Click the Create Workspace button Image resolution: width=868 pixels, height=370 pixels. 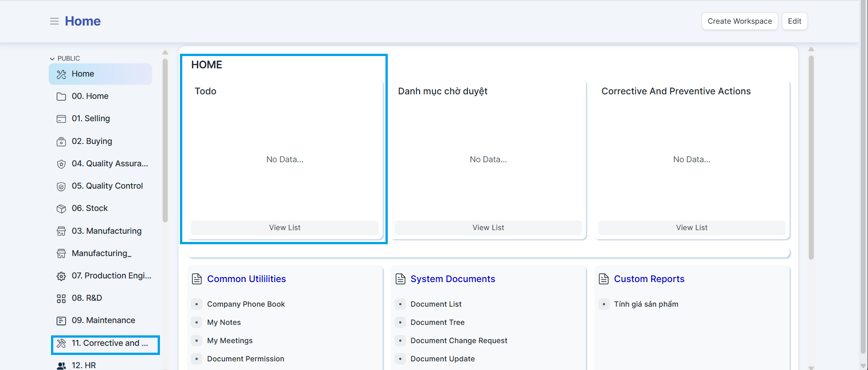click(740, 21)
